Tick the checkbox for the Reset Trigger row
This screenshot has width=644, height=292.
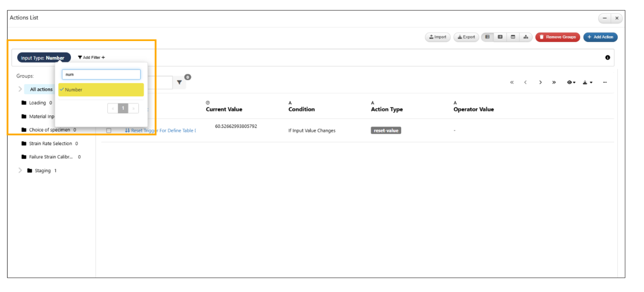pos(109,131)
